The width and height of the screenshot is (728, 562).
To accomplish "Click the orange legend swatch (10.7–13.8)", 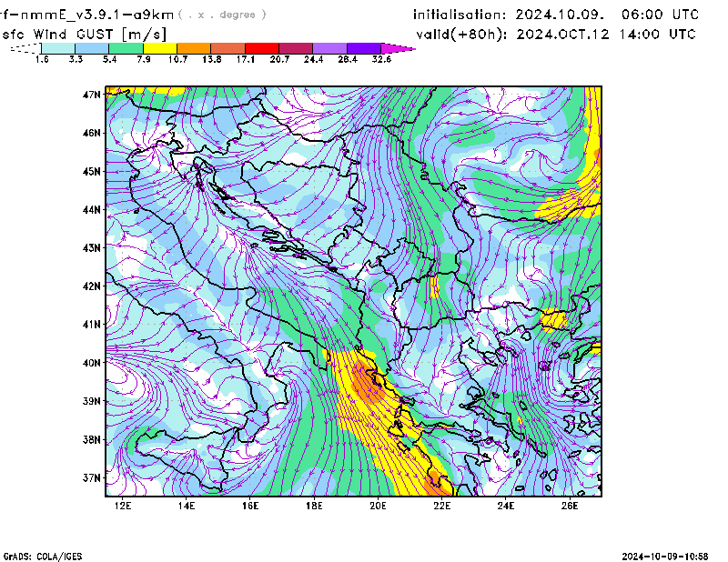I will click(x=194, y=48).
